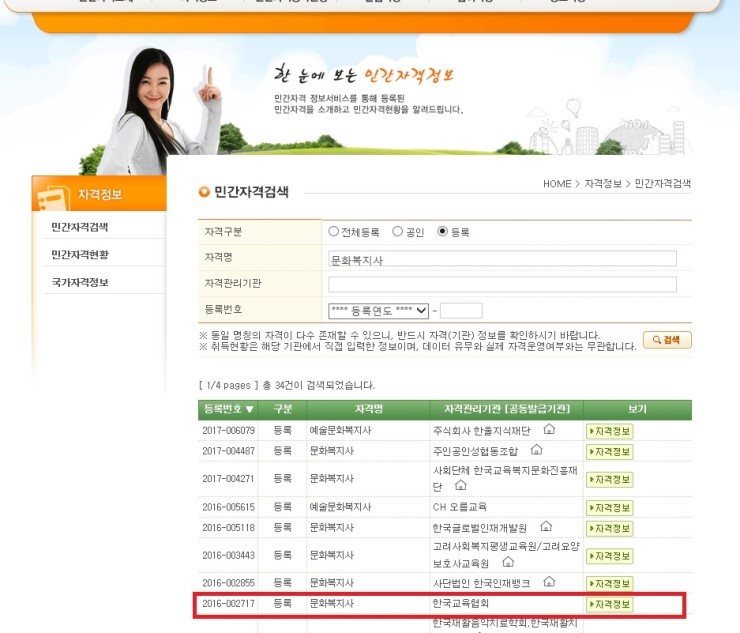Viewport: 740px width, 633px height.
Task: Click home icon beside 한국글로벌인재개발원
Action: click(545, 526)
